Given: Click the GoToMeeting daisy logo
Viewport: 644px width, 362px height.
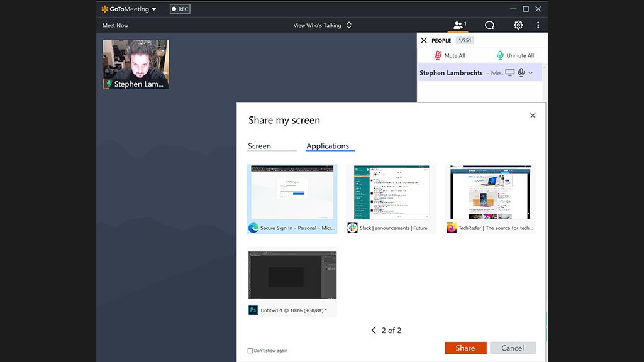Looking at the screenshot, I should 105,9.
